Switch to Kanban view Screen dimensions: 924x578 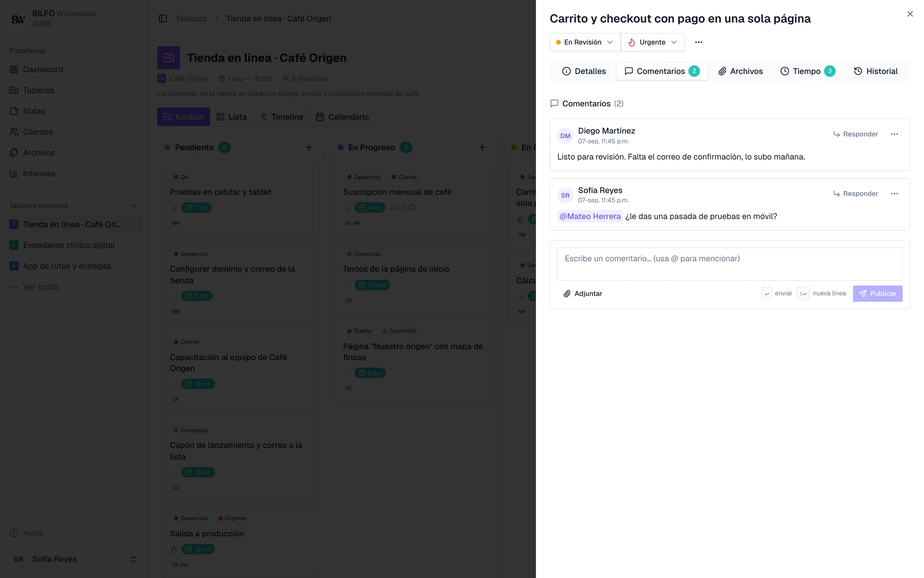click(183, 117)
